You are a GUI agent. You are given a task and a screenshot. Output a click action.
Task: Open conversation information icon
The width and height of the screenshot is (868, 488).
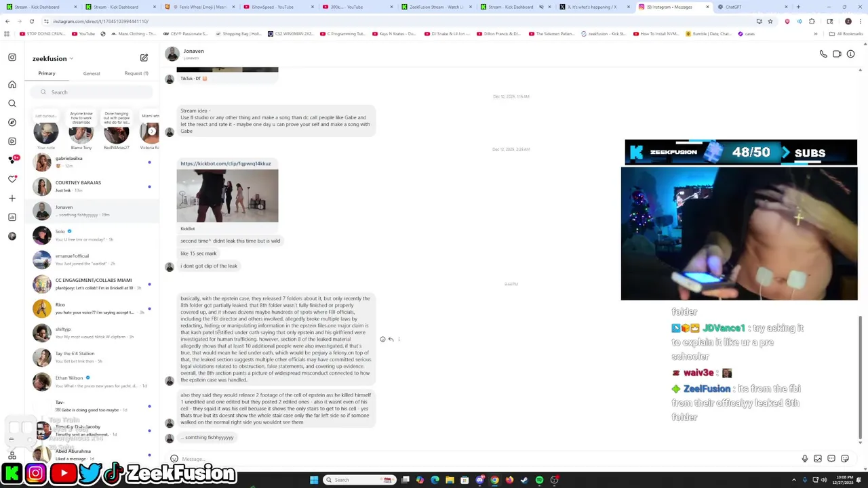(x=850, y=54)
